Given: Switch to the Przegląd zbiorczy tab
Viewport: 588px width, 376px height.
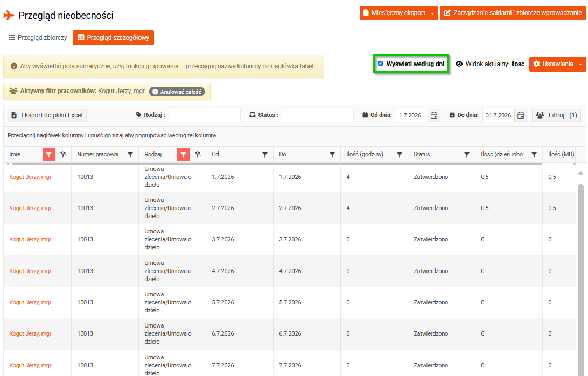Looking at the screenshot, I should click(x=38, y=38).
